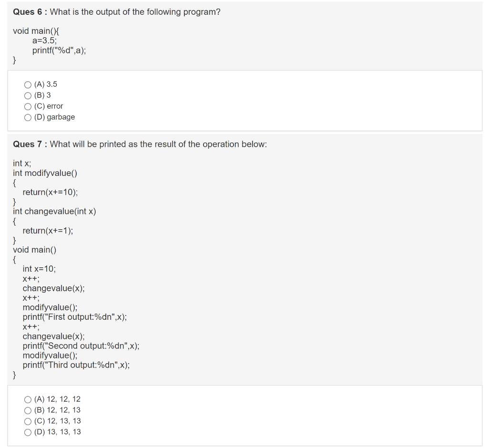Choose option (B) 3 radio button

click(28, 96)
